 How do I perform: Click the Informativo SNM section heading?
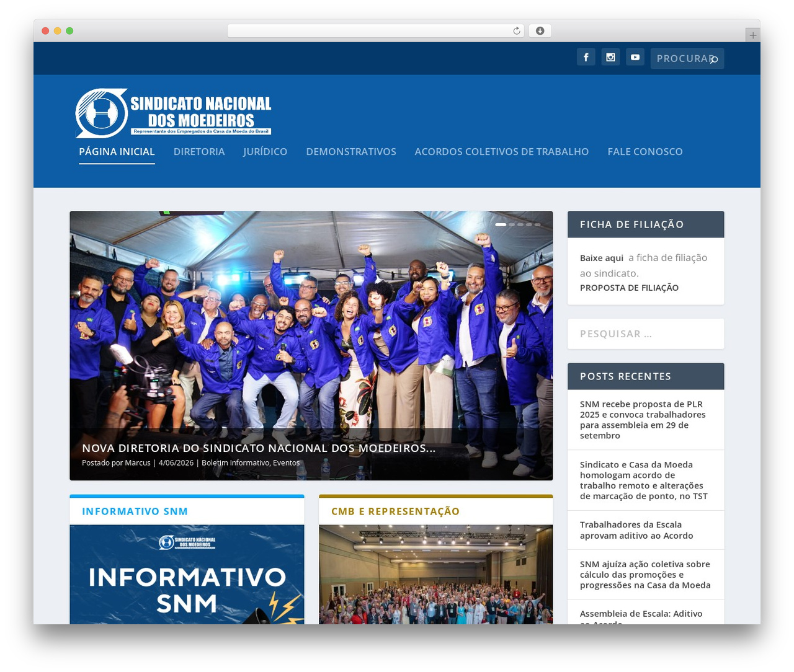click(135, 511)
